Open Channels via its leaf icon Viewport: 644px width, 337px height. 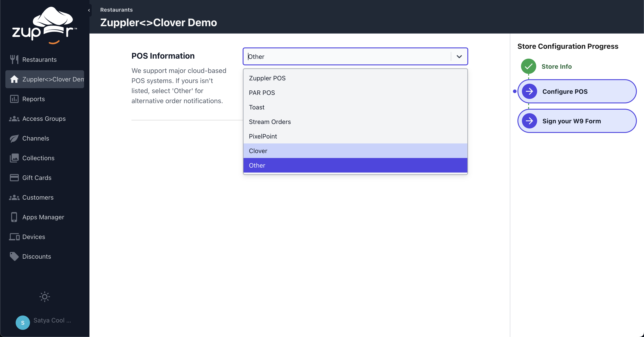click(x=14, y=138)
